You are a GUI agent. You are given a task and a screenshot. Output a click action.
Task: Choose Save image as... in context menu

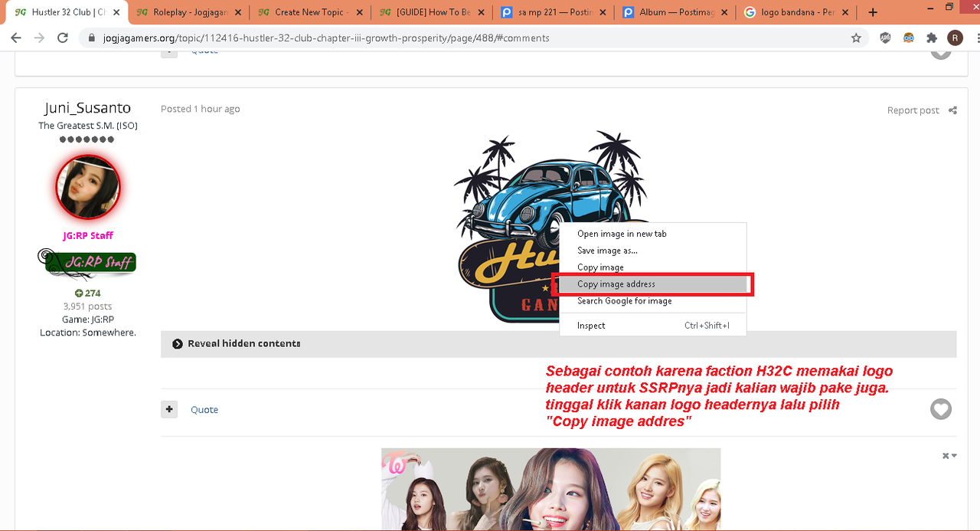click(x=652, y=251)
